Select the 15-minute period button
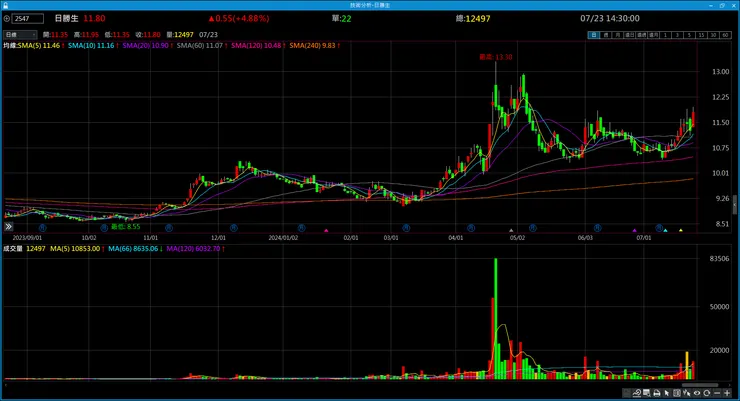The height and width of the screenshot is (401, 740). point(701,35)
